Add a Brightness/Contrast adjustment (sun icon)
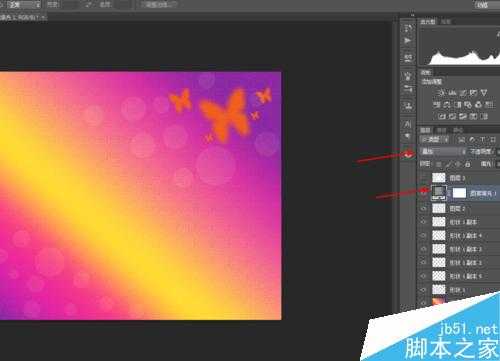The height and width of the screenshot is (361, 500). coord(442,93)
